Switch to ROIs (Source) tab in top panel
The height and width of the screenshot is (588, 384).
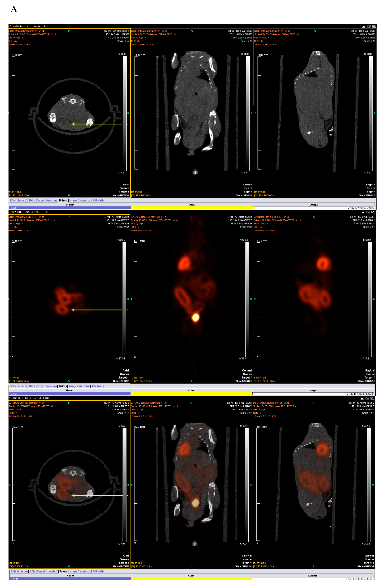19,200
